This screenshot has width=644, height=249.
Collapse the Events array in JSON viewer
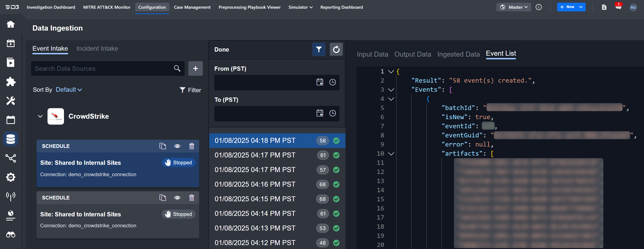click(391, 90)
